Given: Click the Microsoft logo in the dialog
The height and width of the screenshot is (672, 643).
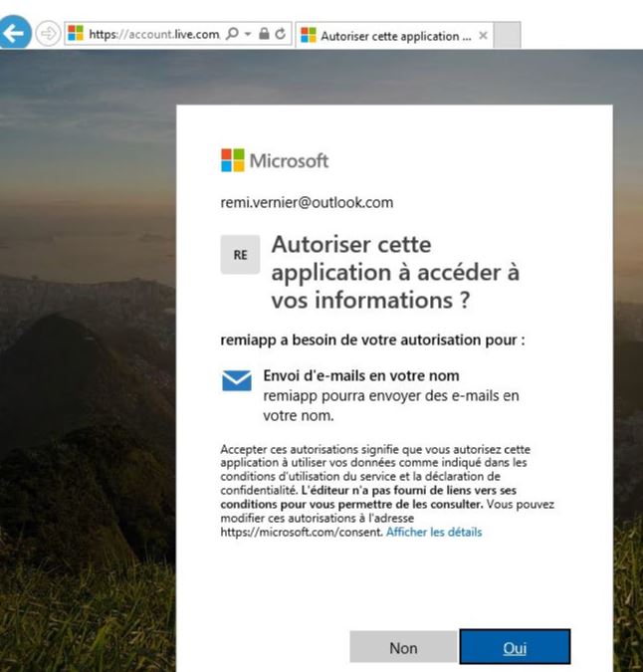Looking at the screenshot, I should coord(275,160).
